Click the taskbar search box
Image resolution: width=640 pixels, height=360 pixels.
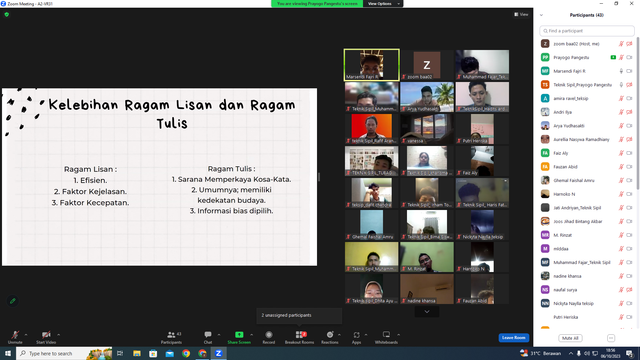click(x=64, y=353)
